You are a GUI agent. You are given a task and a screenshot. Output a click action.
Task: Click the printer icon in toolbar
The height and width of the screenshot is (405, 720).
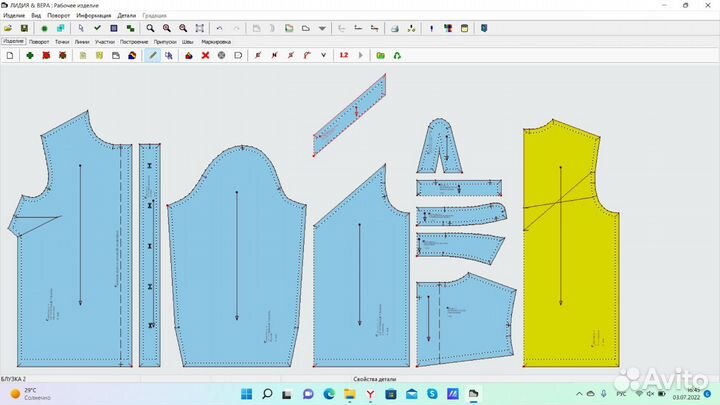coord(394,28)
